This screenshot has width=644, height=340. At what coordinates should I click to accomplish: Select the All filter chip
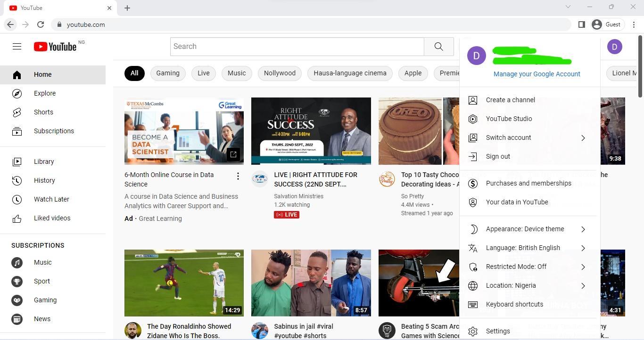click(x=134, y=73)
